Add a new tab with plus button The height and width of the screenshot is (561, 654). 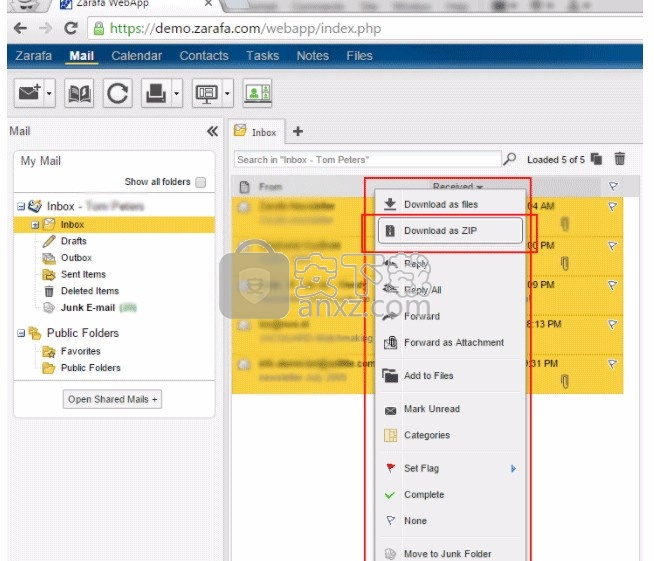coord(298,131)
